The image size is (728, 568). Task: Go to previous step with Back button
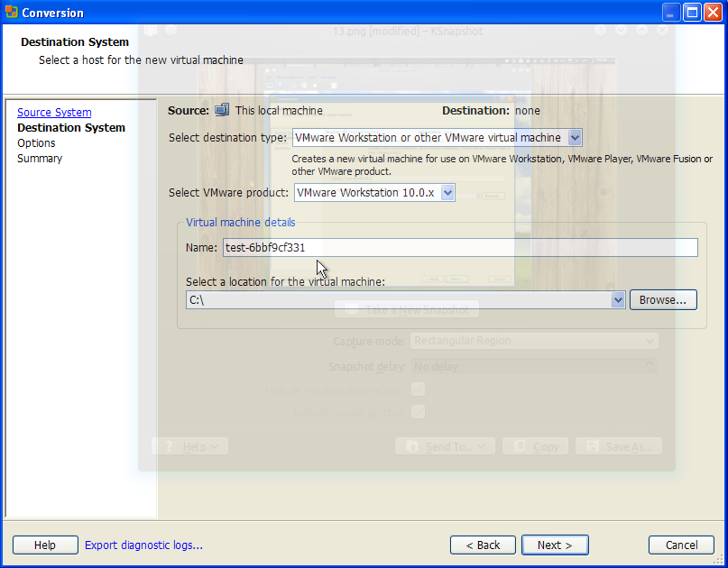click(483, 545)
